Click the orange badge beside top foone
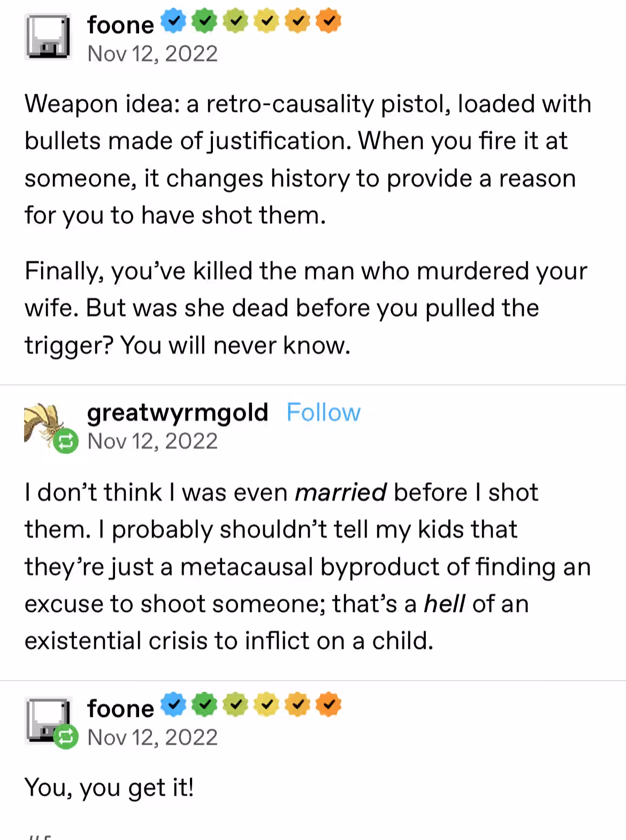The width and height of the screenshot is (626, 840). tap(329, 21)
